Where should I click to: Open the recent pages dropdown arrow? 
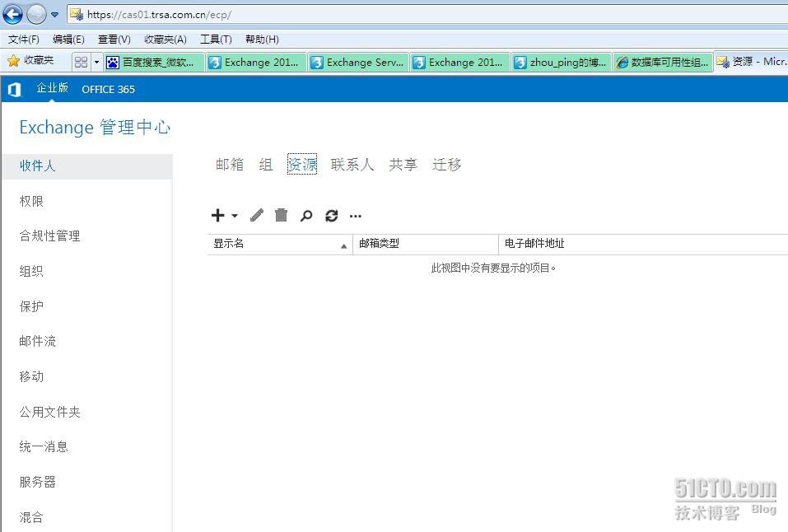click(x=55, y=15)
